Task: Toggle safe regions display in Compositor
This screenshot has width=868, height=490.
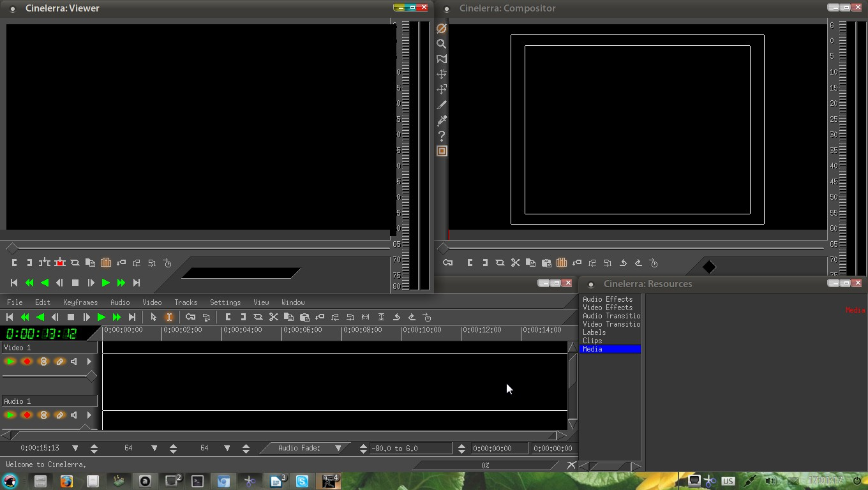Action: point(442,151)
